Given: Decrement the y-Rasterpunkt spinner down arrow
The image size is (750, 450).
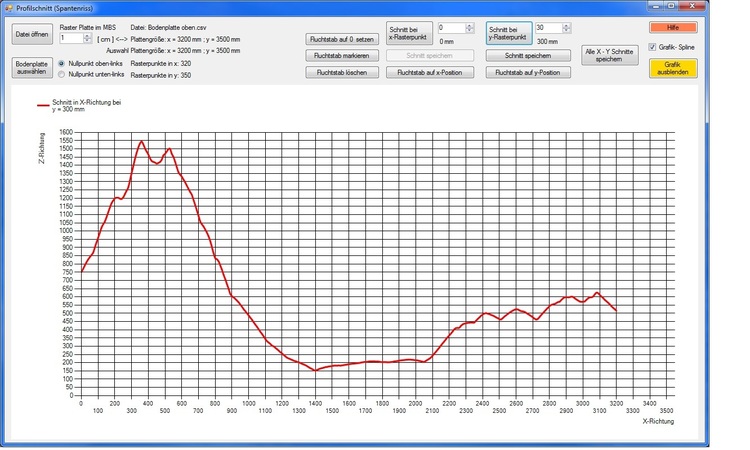Looking at the screenshot, I should pos(566,31).
